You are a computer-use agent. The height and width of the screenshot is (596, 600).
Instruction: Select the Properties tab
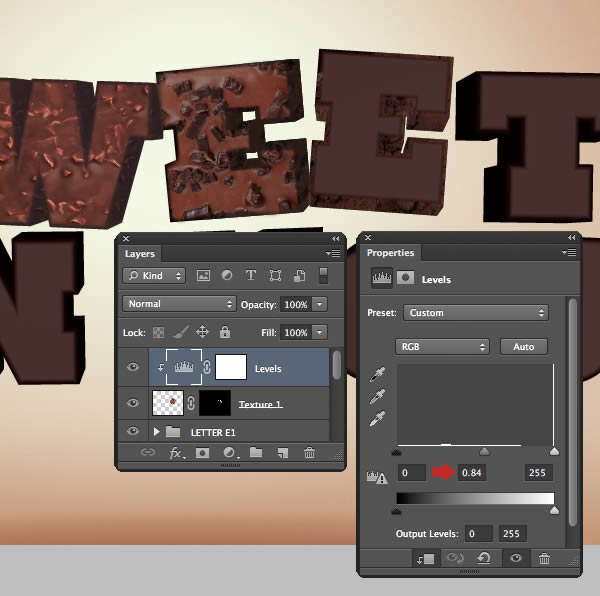[390, 253]
